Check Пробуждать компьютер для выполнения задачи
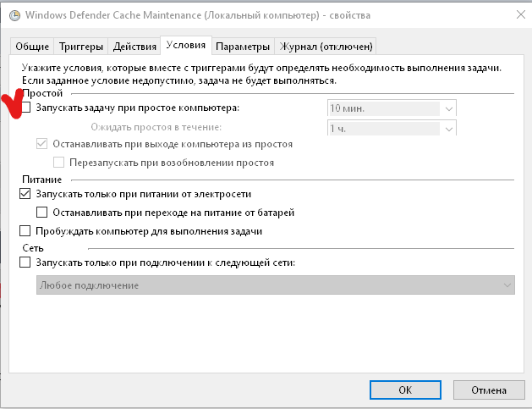This screenshot has height=409, width=532. (25, 231)
